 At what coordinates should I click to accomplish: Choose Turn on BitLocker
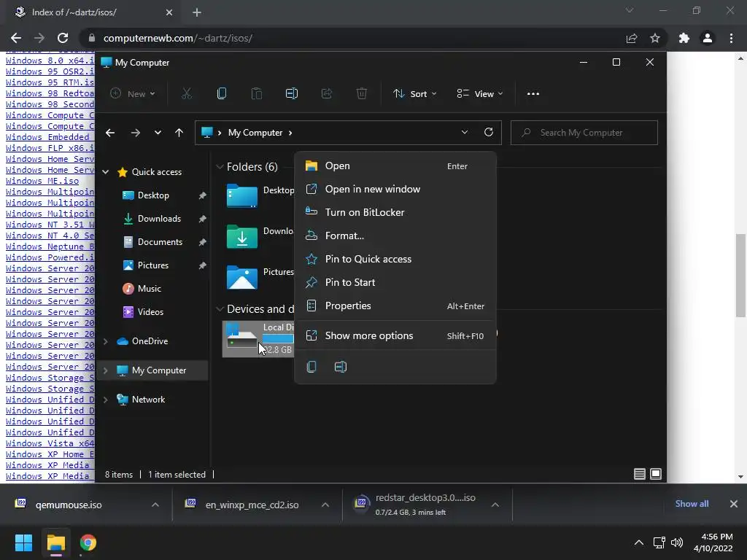(x=395, y=212)
